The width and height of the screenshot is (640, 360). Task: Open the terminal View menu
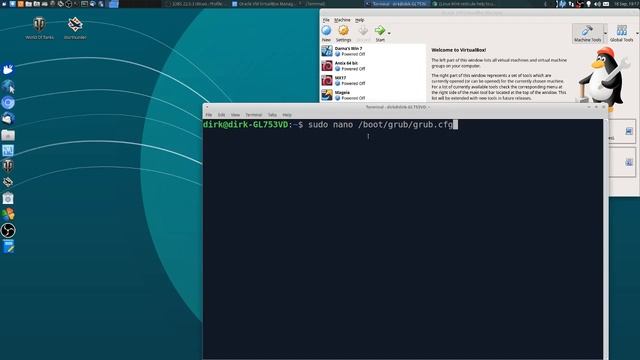click(x=235, y=115)
